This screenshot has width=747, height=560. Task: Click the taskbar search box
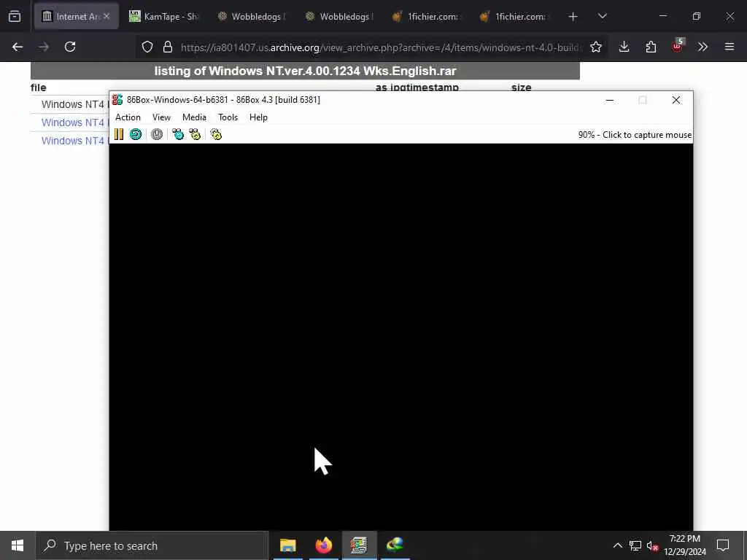pyautogui.click(x=152, y=545)
